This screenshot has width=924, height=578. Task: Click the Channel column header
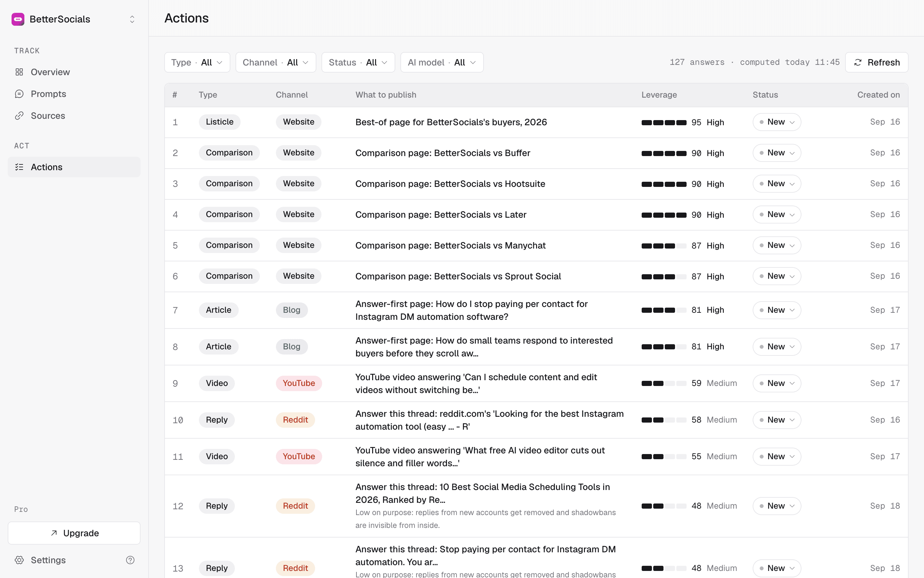point(292,95)
